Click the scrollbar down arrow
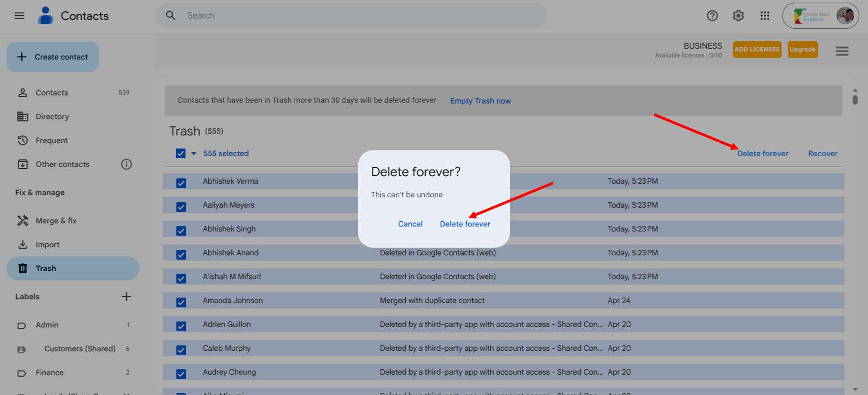Viewport: 868px width, 395px height. click(x=855, y=389)
